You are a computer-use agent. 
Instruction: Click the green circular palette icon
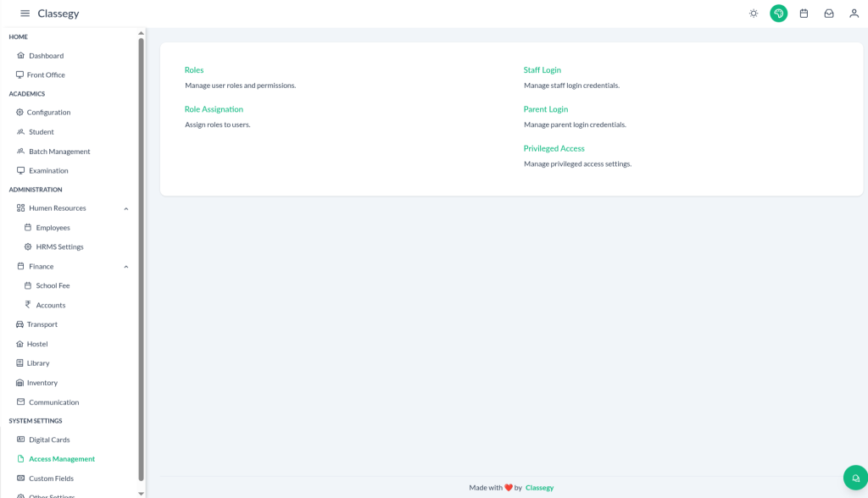(778, 14)
